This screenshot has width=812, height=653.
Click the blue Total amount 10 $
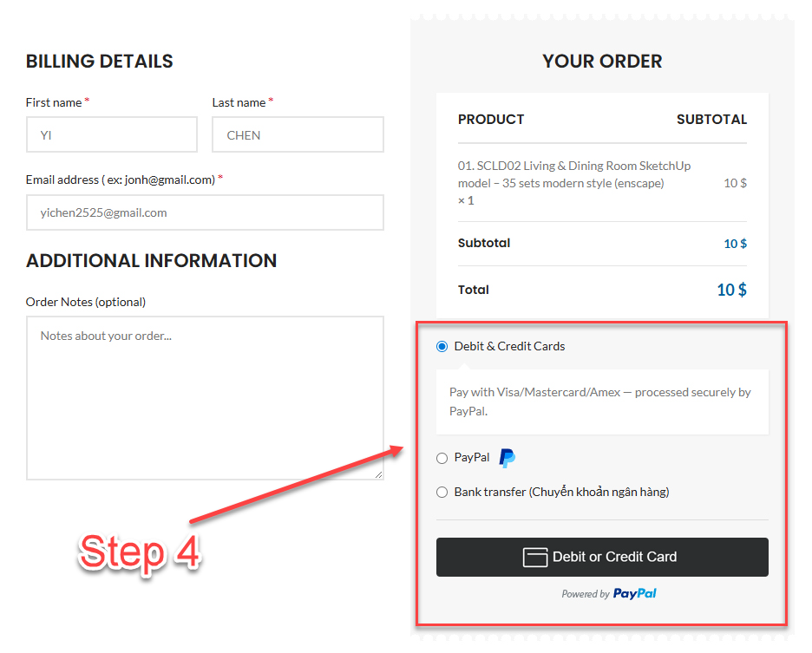pos(731,290)
